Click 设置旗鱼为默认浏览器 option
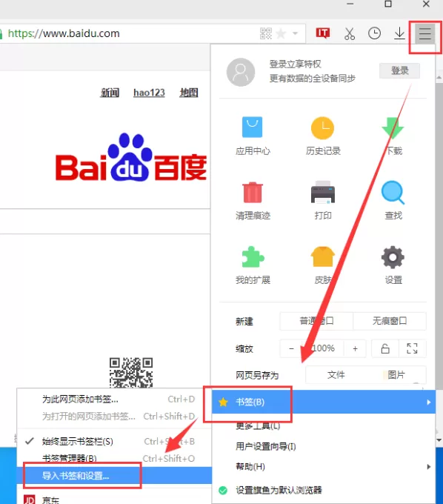This screenshot has width=443, height=504. click(279, 490)
